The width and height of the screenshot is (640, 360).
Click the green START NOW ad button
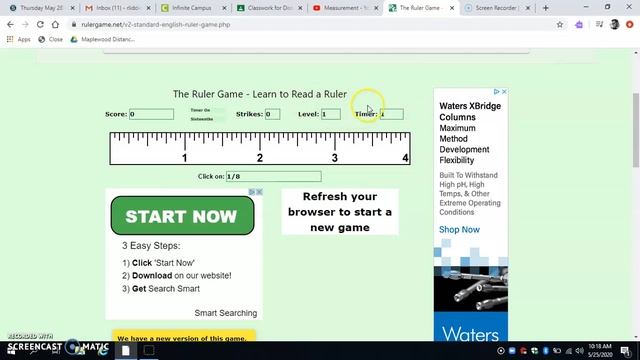[x=182, y=216]
